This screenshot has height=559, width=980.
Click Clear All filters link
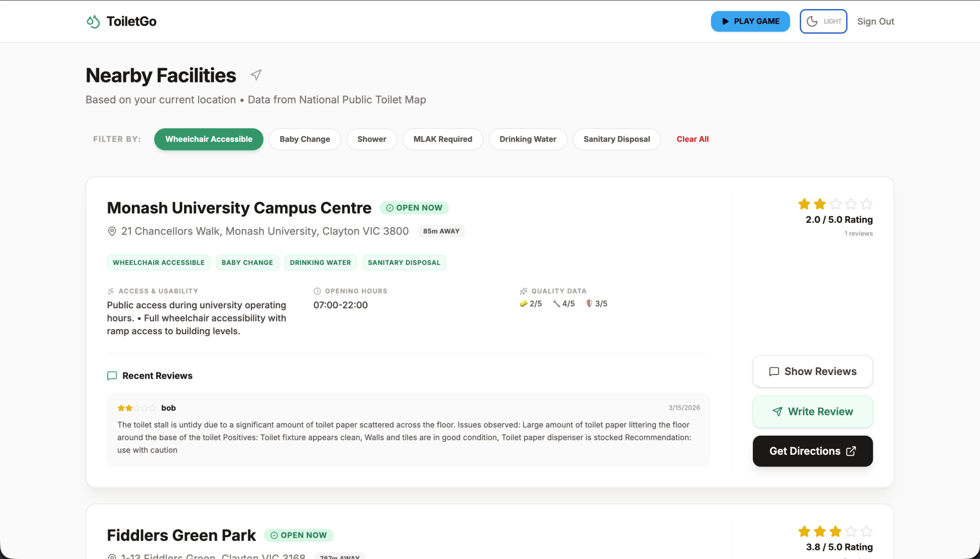click(692, 139)
